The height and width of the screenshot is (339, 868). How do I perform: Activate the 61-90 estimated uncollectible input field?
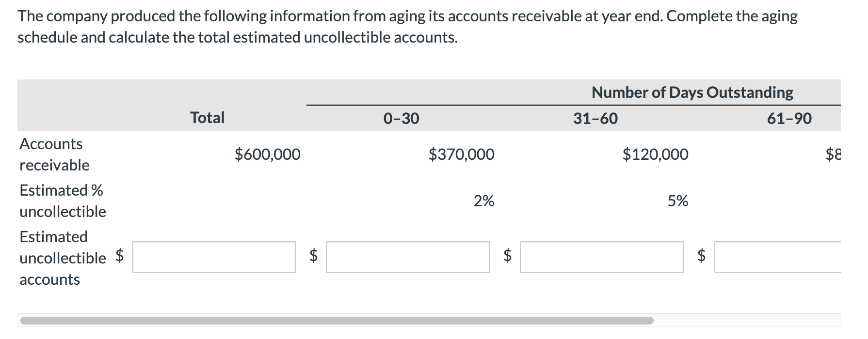tap(777, 257)
